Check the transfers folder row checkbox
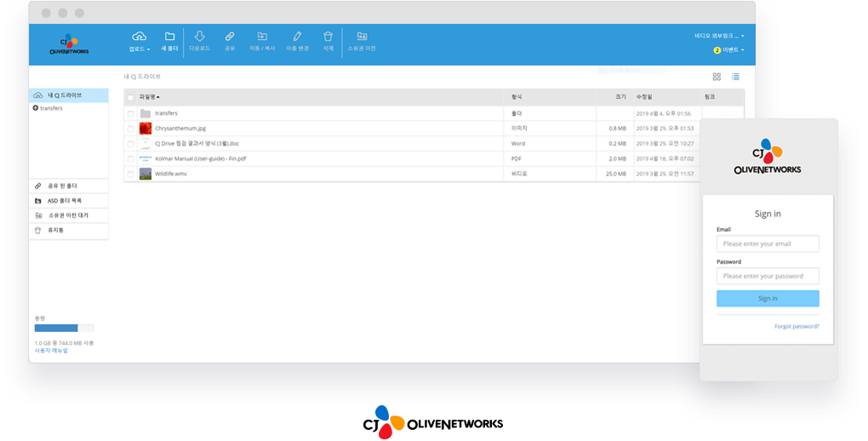 [x=131, y=113]
